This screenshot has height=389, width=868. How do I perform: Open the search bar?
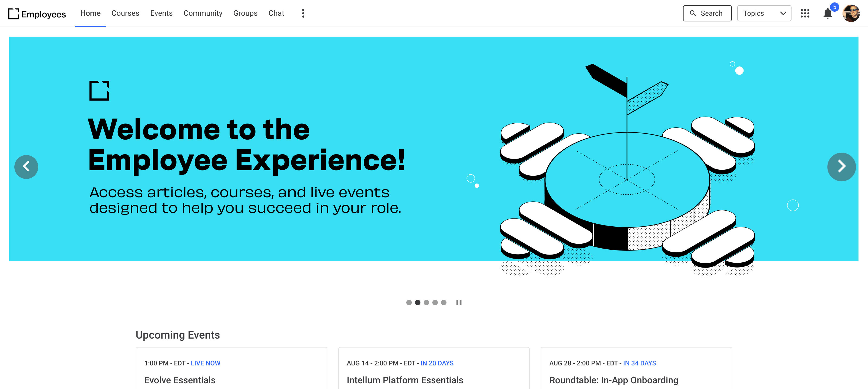pyautogui.click(x=707, y=13)
